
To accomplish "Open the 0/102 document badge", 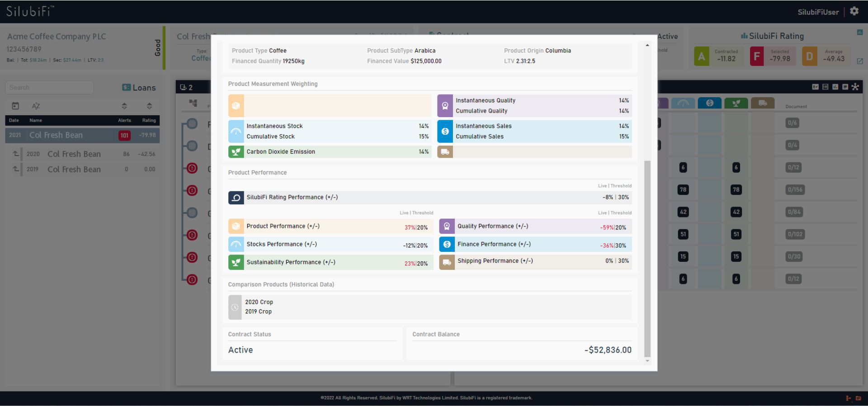I will coord(795,234).
